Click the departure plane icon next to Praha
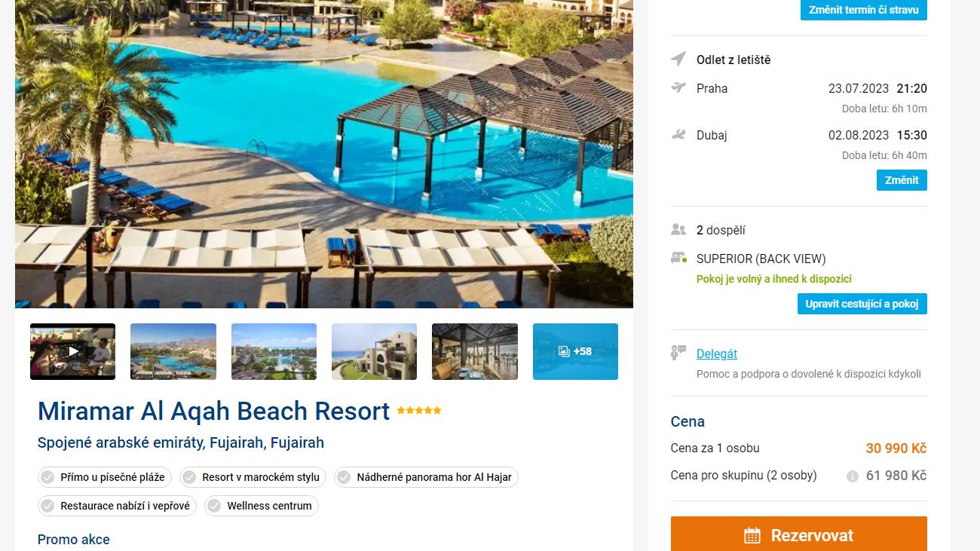 [x=678, y=87]
